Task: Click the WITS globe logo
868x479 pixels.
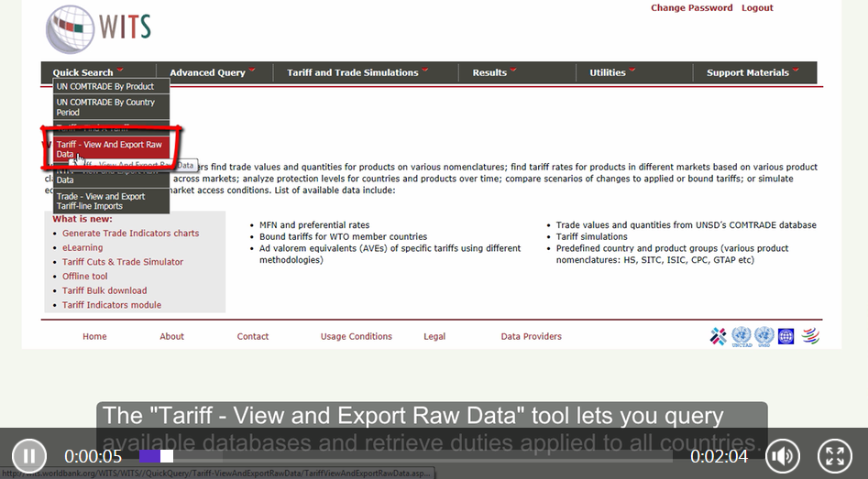Action: click(x=70, y=29)
